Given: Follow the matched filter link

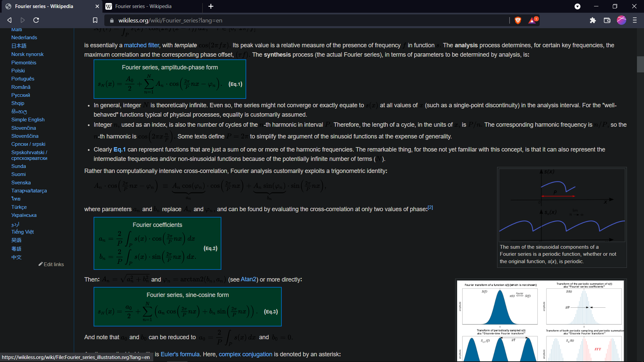Looking at the screenshot, I should coord(142,45).
